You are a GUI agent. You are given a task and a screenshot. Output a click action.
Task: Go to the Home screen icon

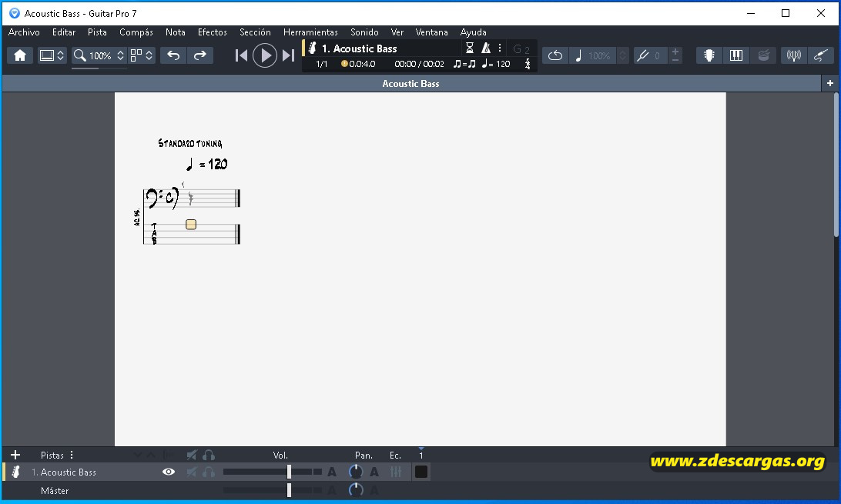20,55
